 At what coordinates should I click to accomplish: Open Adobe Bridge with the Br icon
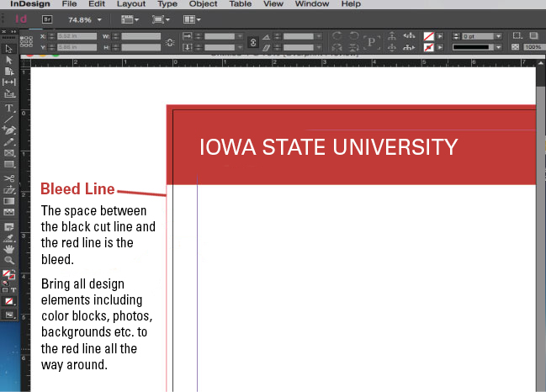(x=47, y=19)
